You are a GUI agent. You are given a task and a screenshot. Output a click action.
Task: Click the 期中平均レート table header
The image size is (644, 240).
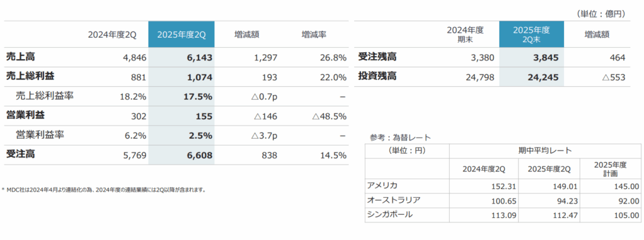pyautogui.click(x=545, y=151)
